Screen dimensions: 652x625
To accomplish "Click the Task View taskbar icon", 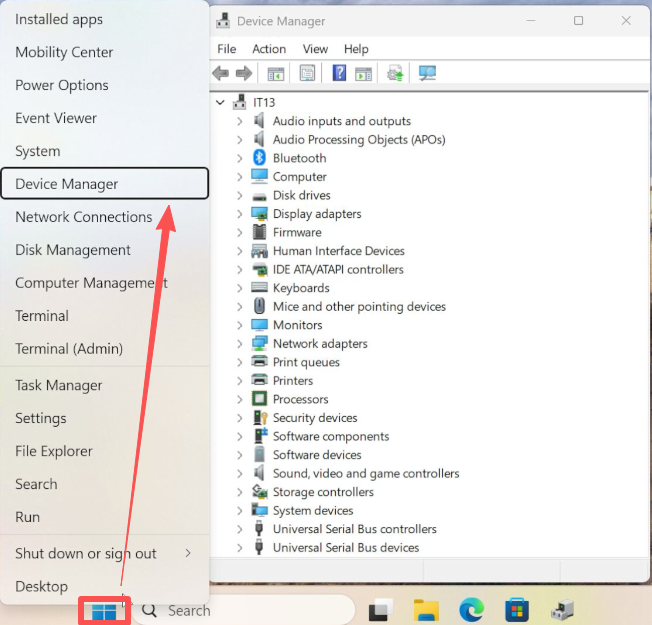I will point(380,610).
